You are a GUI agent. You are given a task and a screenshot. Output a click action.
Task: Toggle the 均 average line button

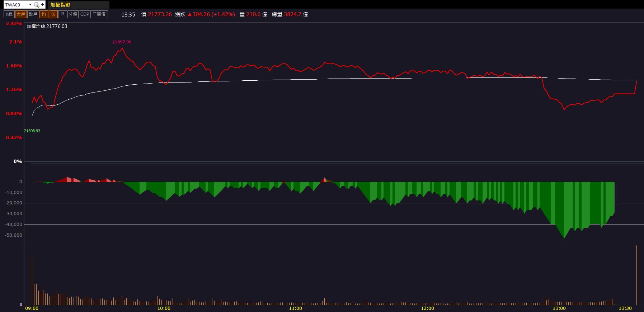[x=44, y=14]
